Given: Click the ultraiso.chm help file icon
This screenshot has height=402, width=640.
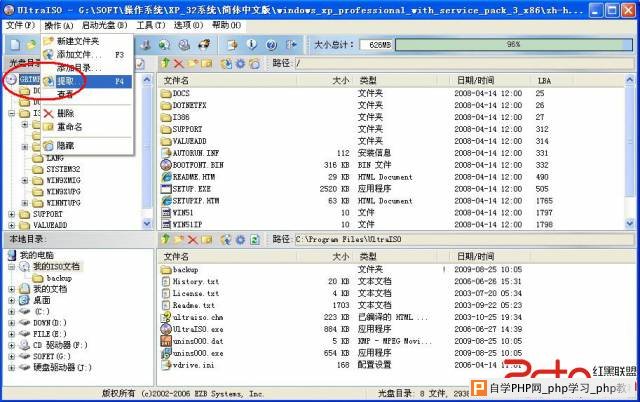Looking at the screenshot, I should [166, 317].
